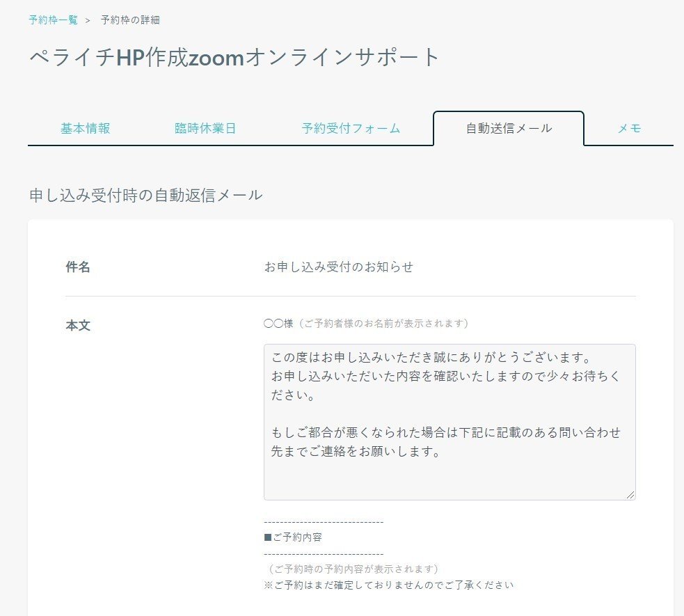Image resolution: width=684 pixels, height=616 pixels.
Task: Open the 臨時休業日 tab
Action: pyautogui.click(x=205, y=128)
